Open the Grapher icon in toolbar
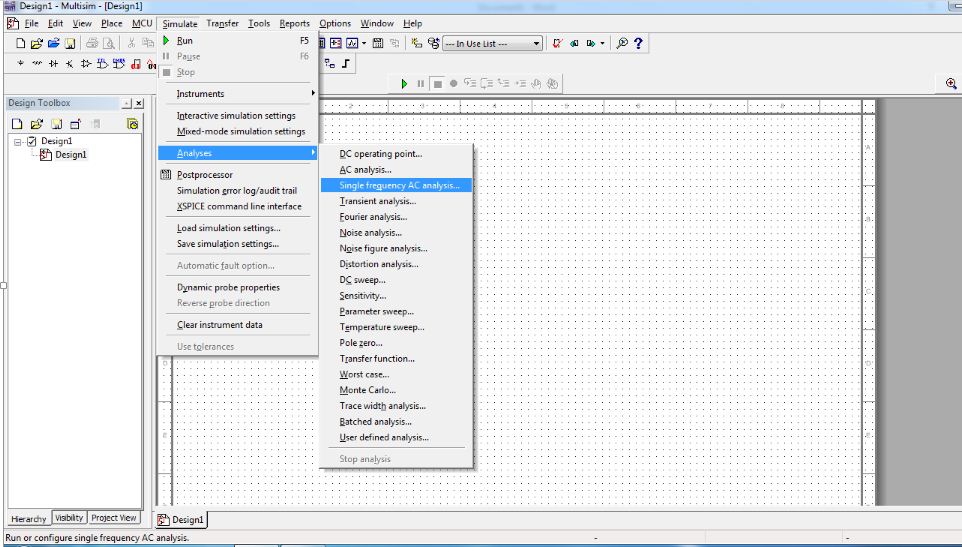Screen dimensions: 962x547 coord(352,44)
